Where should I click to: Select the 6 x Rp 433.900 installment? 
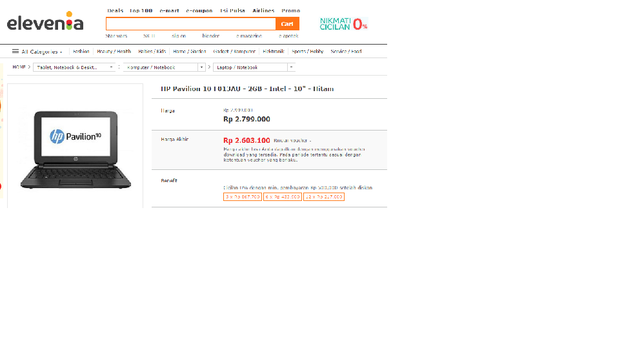(x=283, y=197)
